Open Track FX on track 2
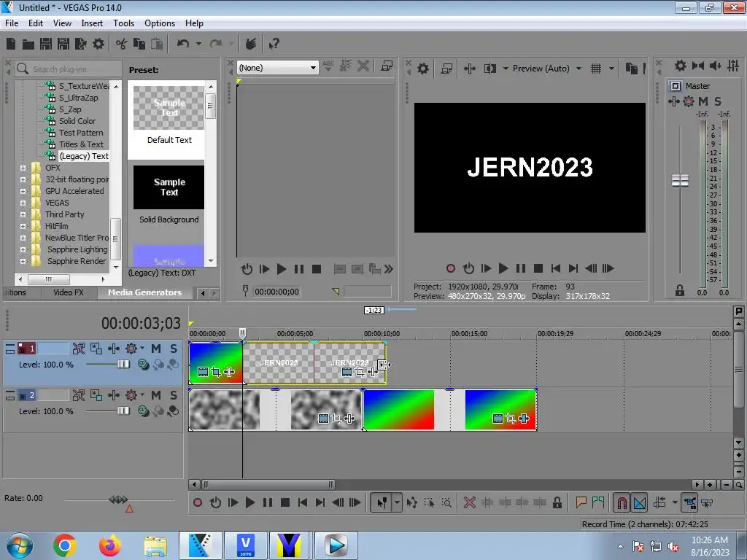Screen dimensions: 747x560 (x=131, y=395)
